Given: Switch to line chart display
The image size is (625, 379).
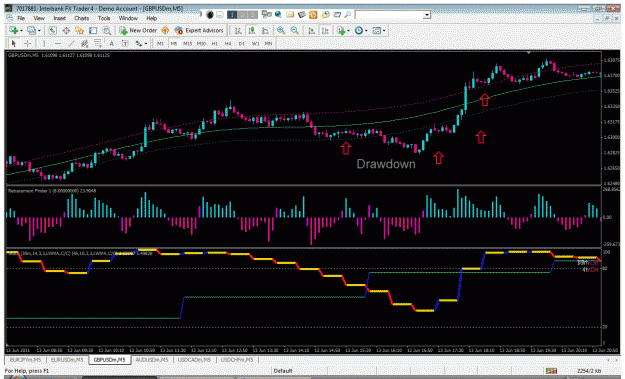Looking at the screenshot, I should pyautogui.click(x=265, y=31).
